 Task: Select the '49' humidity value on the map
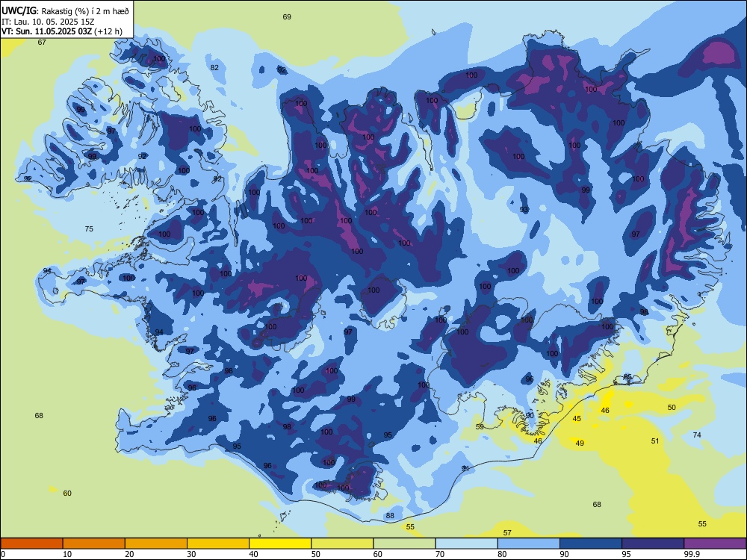pyautogui.click(x=580, y=444)
